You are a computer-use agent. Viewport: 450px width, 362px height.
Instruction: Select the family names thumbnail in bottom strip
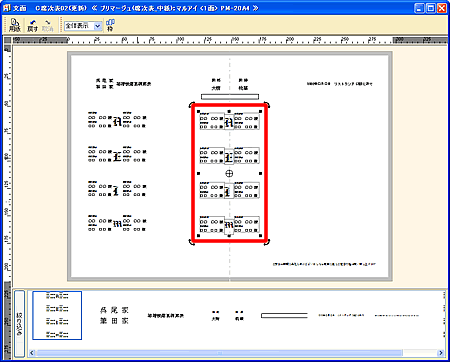pyautogui.click(x=114, y=315)
